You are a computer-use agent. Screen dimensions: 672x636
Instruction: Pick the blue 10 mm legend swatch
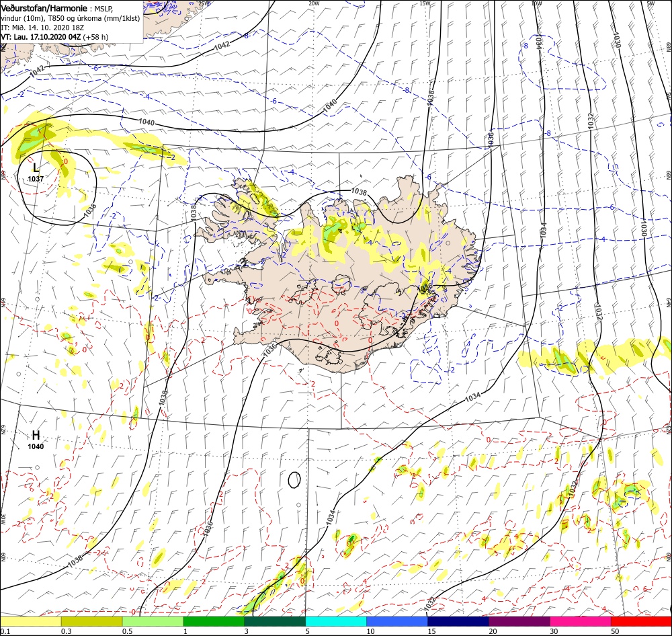pyautogui.click(x=397, y=621)
